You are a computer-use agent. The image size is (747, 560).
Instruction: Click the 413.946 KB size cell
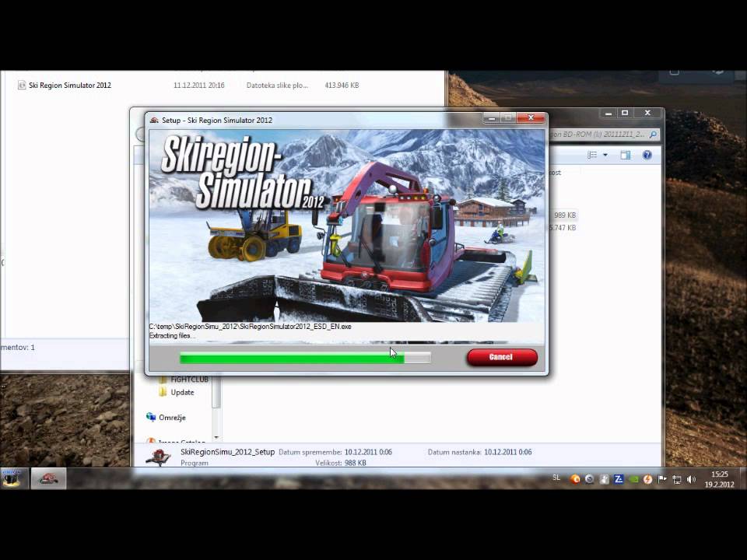tap(342, 86)
